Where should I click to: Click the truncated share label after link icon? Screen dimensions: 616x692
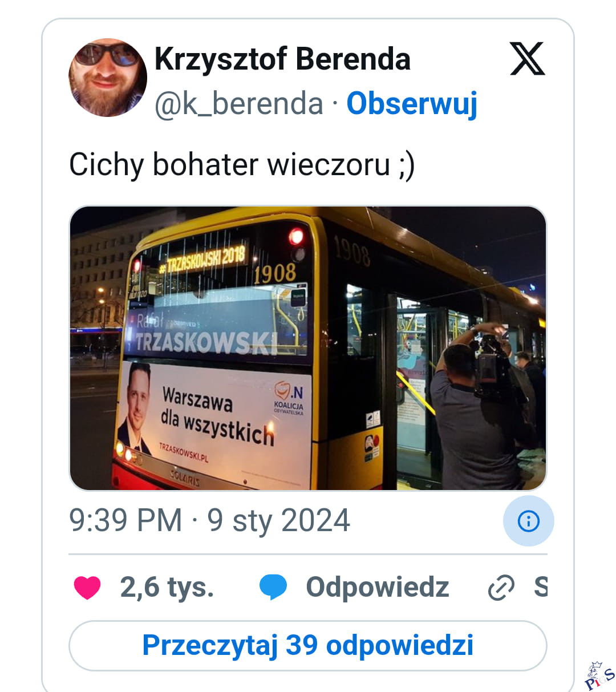click(541, 587)
